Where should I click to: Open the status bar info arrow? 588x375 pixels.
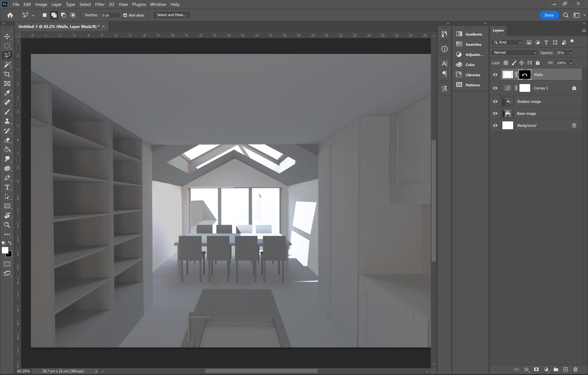click(x=96, y=371)
